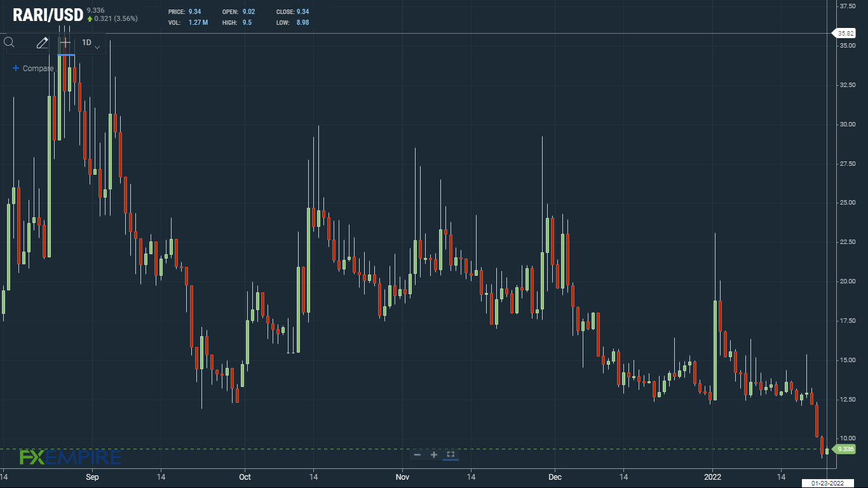The image size is (868, 488).
Task: Click the PRICE 9.34 value
Action: tap(194, 12)
